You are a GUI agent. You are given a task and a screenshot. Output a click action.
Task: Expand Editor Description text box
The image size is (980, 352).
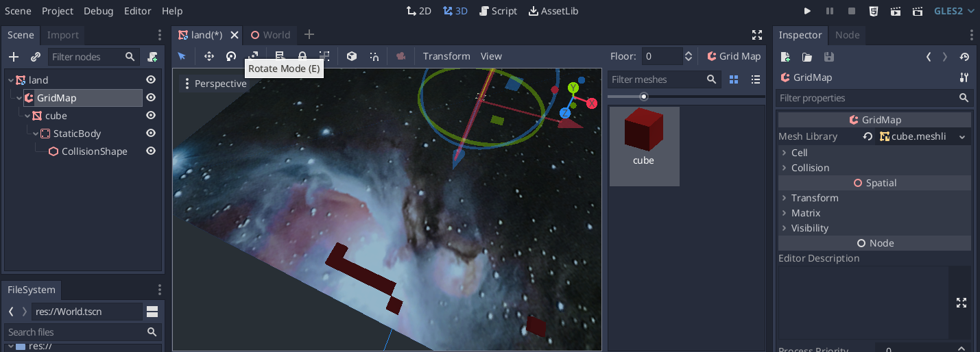961,303
